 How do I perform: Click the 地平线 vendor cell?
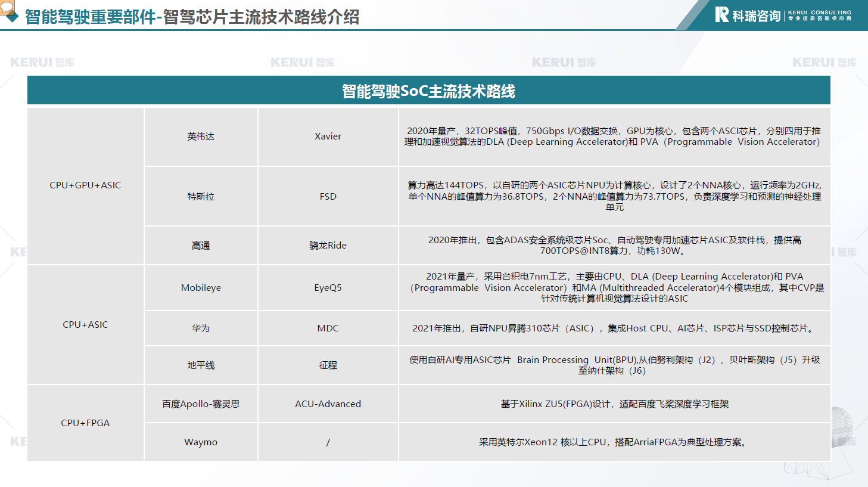tap(201, 365)
